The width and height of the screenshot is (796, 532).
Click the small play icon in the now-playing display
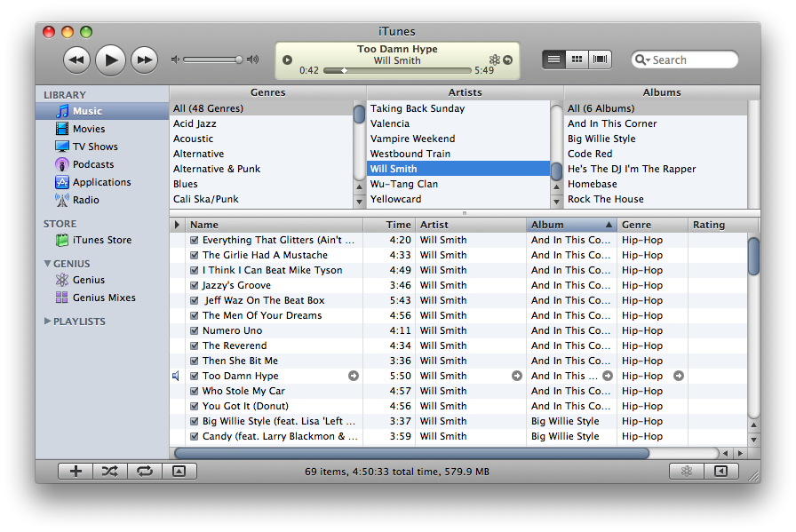pos(287,60)
